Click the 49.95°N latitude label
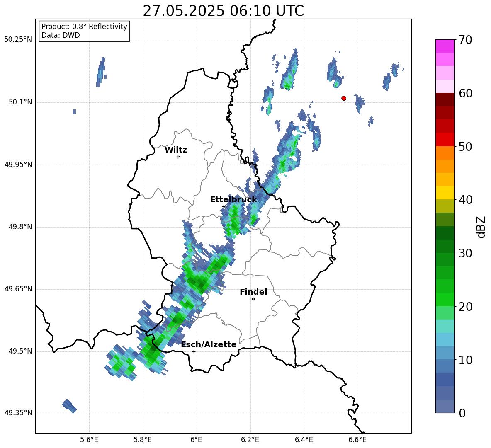This screenshot has width=491, height=448. point(18,165)
